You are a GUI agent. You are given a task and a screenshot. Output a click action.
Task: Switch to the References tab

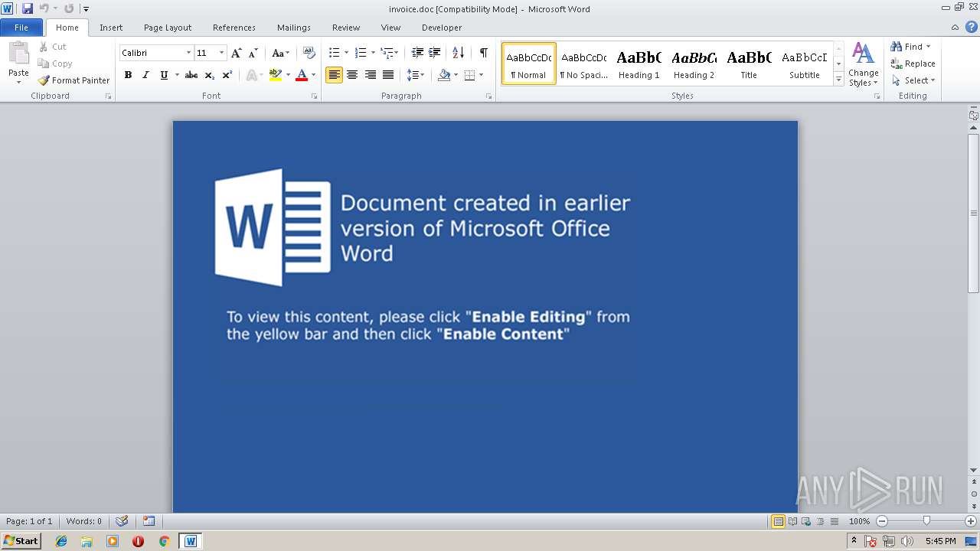(x=234, y=28)
